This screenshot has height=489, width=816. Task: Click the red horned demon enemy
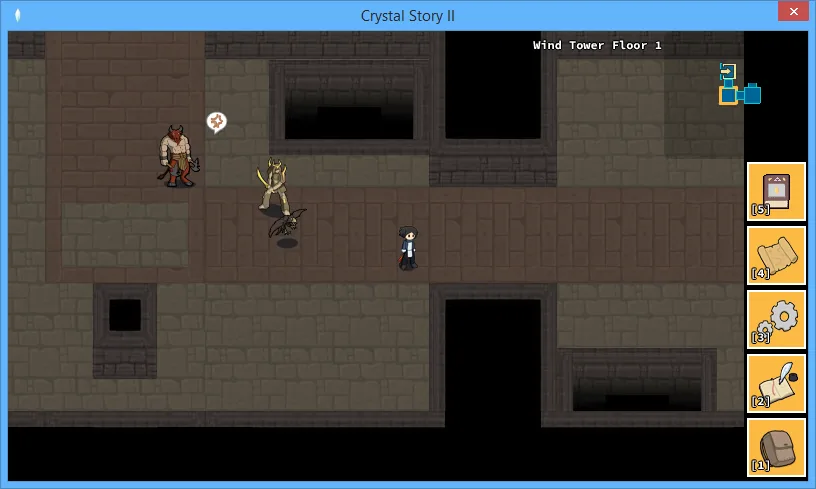pos(178,156)
